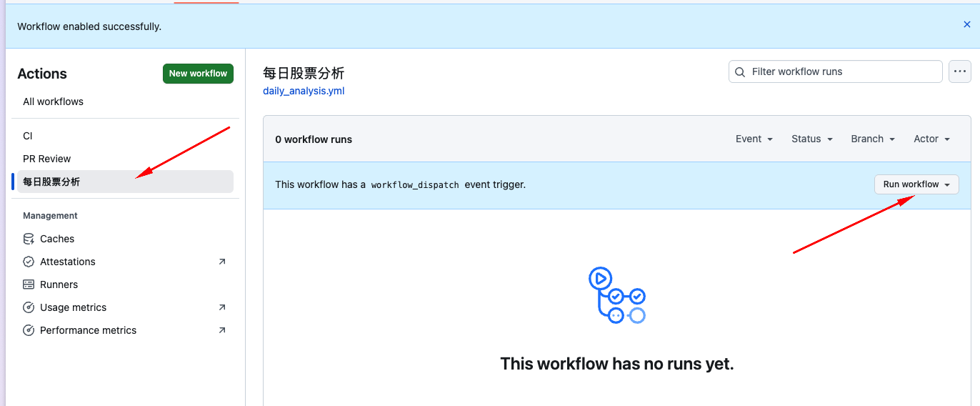Click the 每日股票分析 page heading
The image size is (980, 406).
pos(304,73)
